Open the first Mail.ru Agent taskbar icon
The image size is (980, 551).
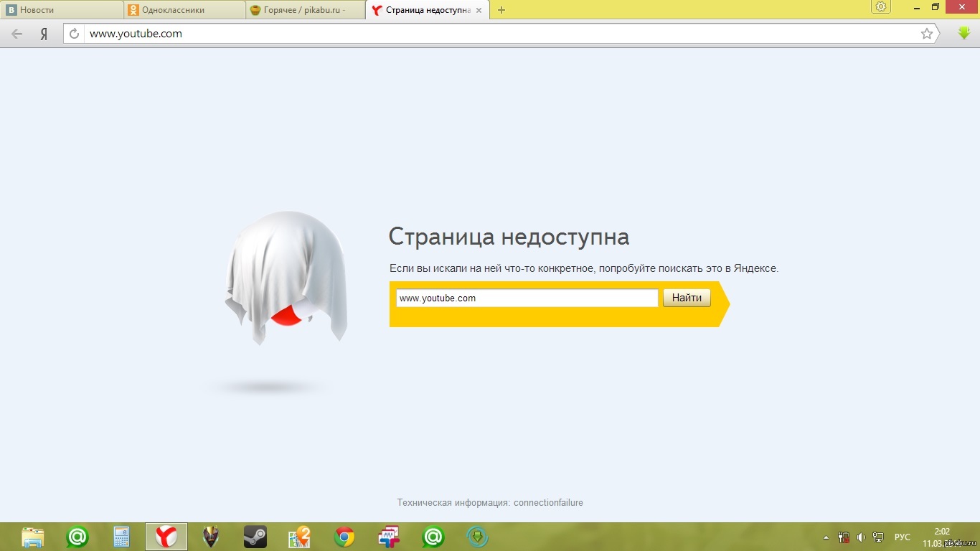tap(77, 537)
